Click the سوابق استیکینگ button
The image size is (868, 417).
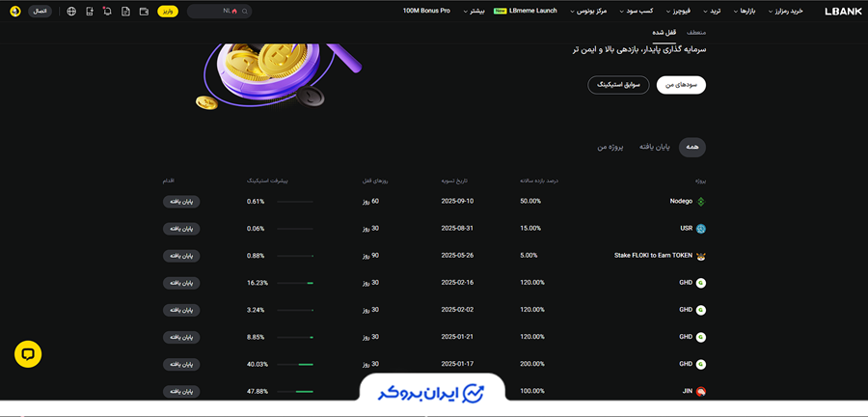(x=617, y=85)
